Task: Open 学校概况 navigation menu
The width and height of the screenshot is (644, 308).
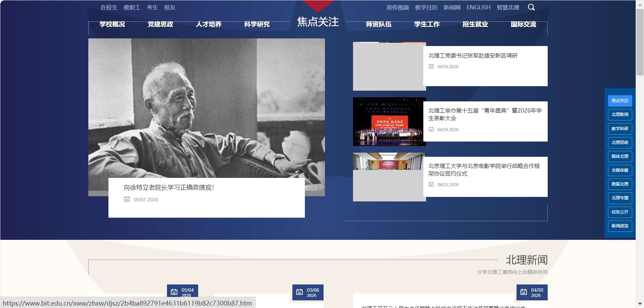Action: coord(112,24)
